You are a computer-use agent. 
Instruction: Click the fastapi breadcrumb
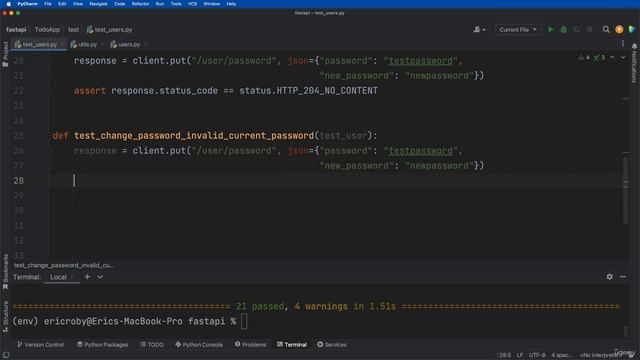point(16,29)
